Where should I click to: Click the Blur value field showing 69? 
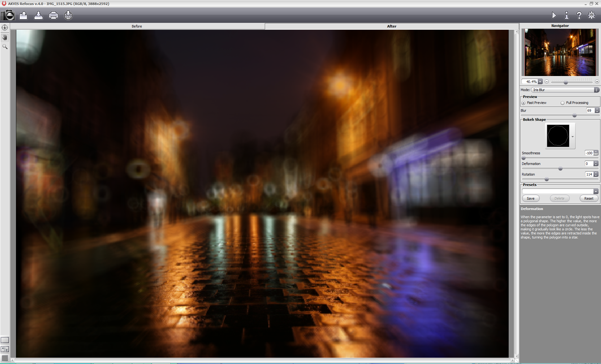(x=590, y=110)
